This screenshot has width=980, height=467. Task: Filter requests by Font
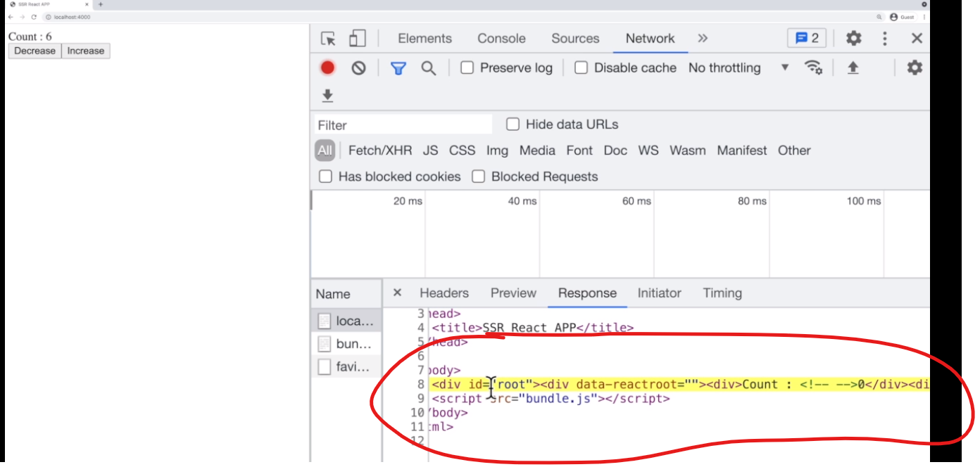coord(579,151)
